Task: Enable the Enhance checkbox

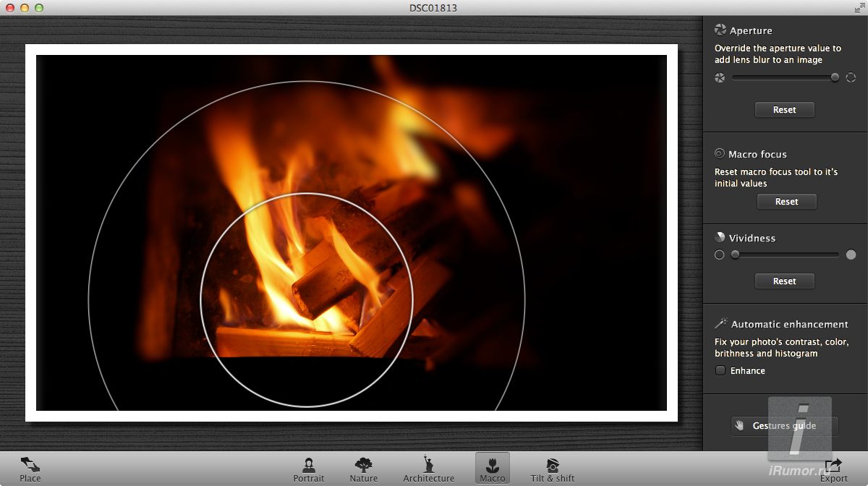Action: 720,370
